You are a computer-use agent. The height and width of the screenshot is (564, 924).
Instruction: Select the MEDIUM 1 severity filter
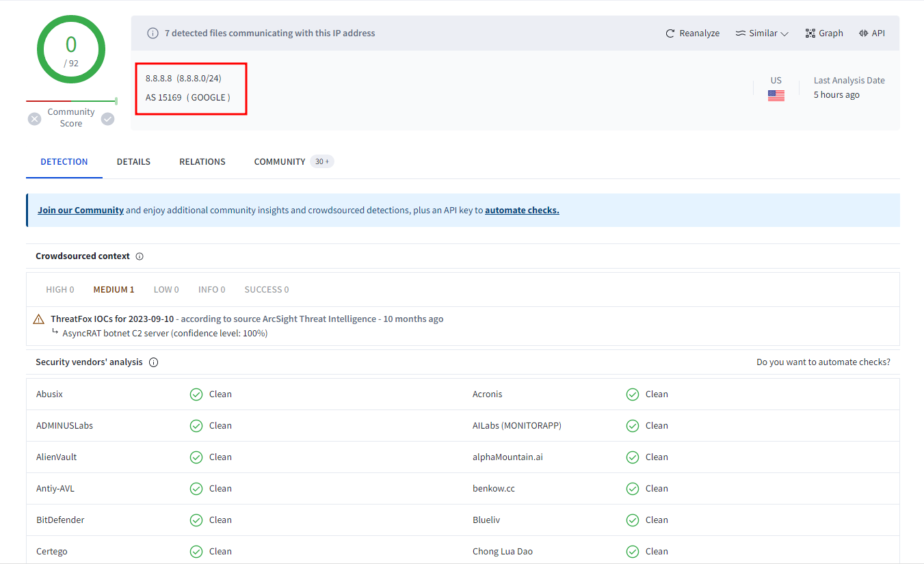click(114, 289)
